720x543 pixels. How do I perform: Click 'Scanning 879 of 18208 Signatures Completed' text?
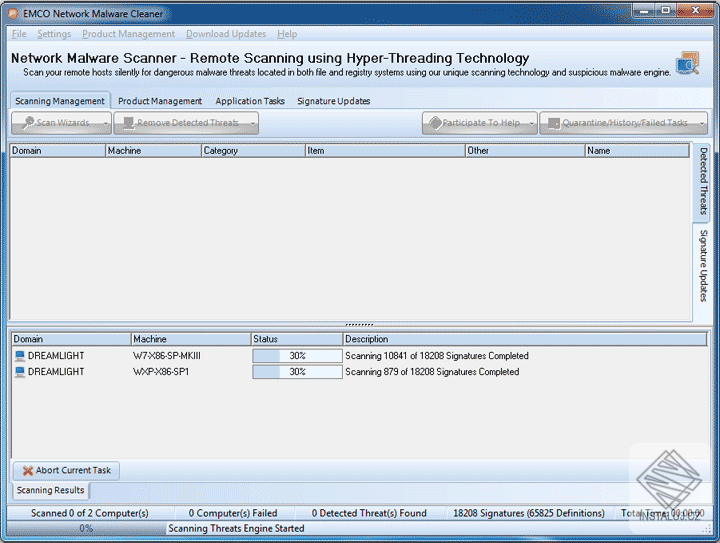[x=432, y=372]
